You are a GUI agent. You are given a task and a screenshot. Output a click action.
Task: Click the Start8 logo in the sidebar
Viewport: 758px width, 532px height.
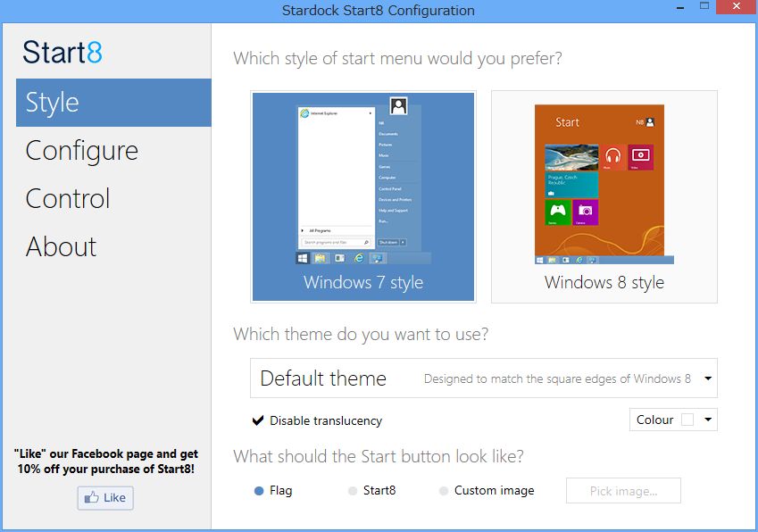pyautogui.click(x=62, y=53)
